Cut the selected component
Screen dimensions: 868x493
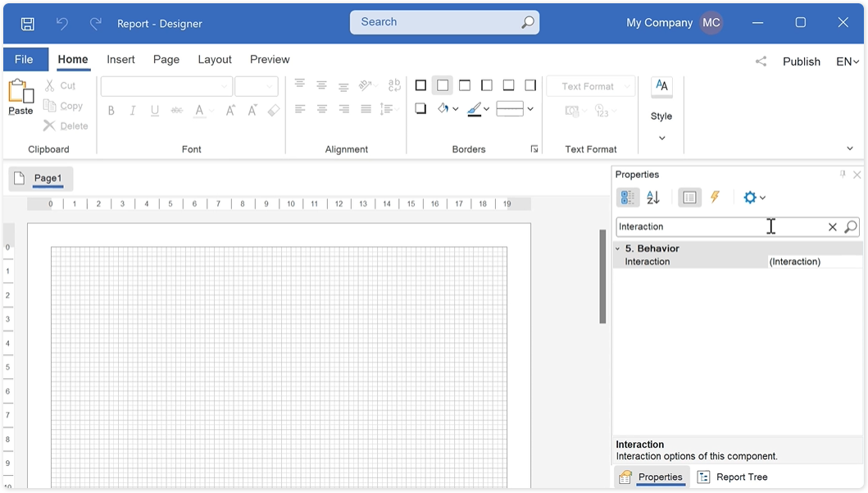point(59,86)
